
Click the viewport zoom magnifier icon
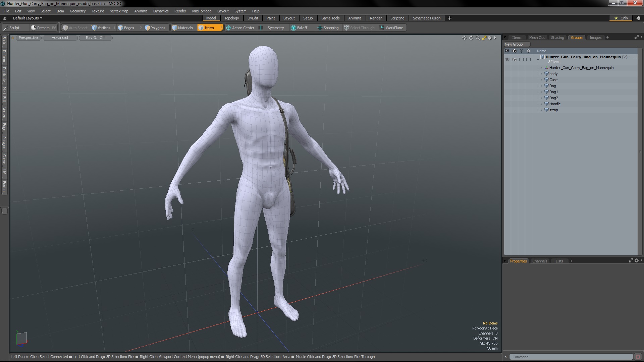pyautogui.click(x=478, y=38)
